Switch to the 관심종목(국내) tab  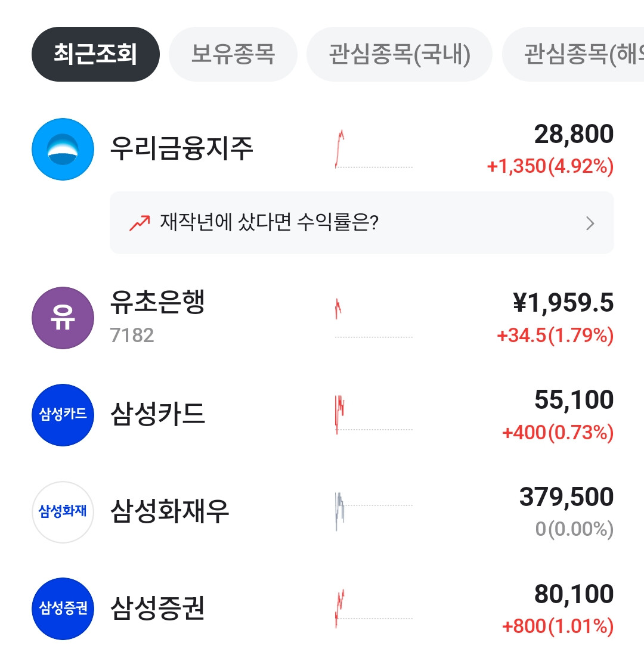[x=399, y=54]
